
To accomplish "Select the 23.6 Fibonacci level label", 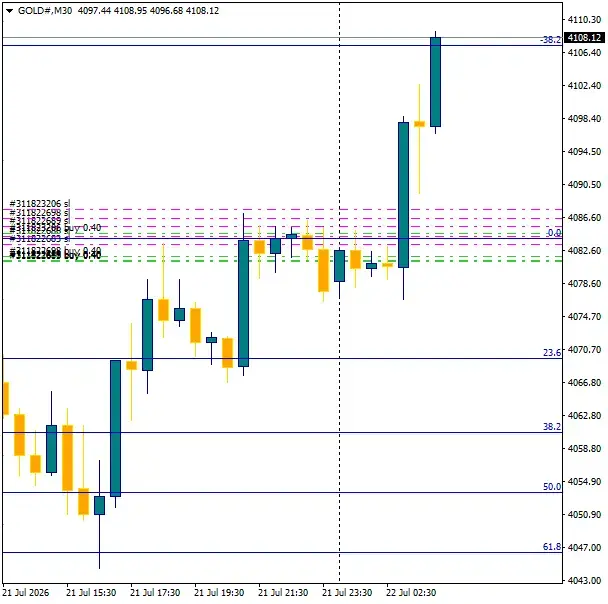I will (552, 352).
